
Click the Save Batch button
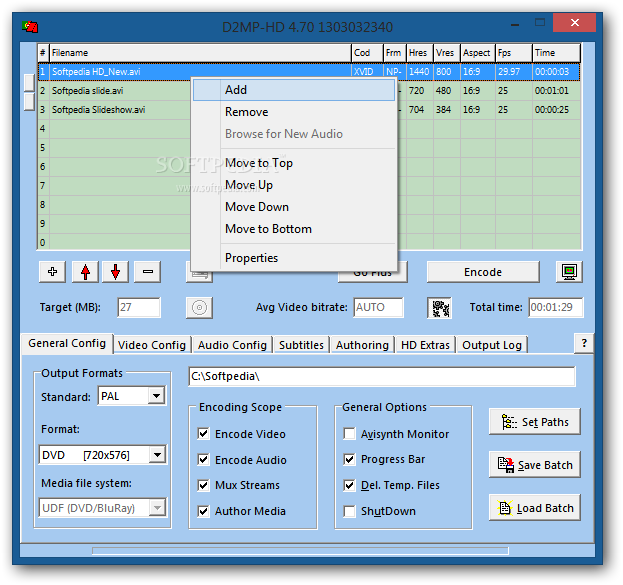tap(534, 465)
